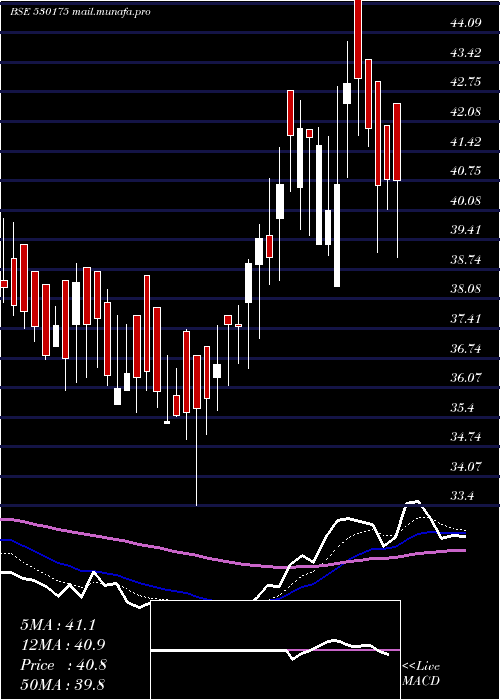The image size is (500, 700).
Task: Click the 36.74 price axis label
Action: pos(466,349)
